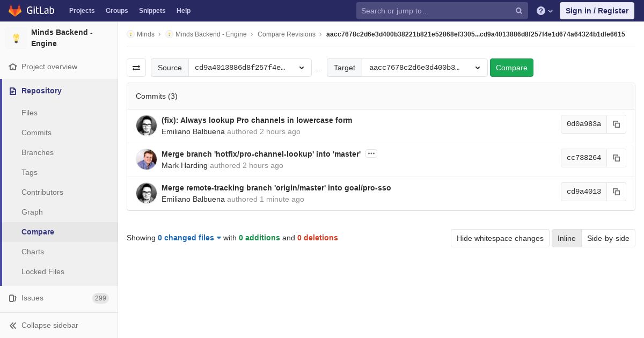Open Charts in sidebar
Viewport: 644px width, 338px height.
(33, 252)
